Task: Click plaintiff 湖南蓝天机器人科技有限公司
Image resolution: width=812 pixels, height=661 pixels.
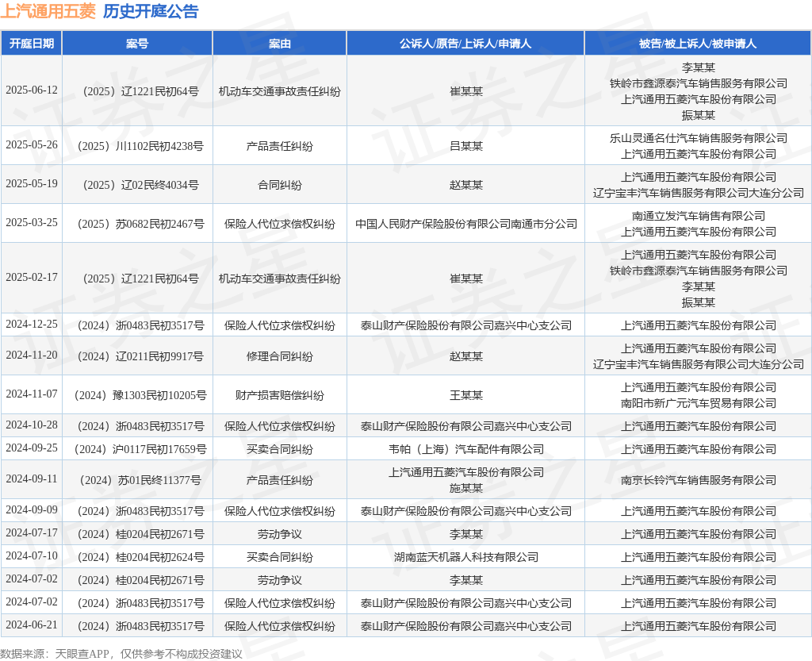Action: [x=466, y=557]
